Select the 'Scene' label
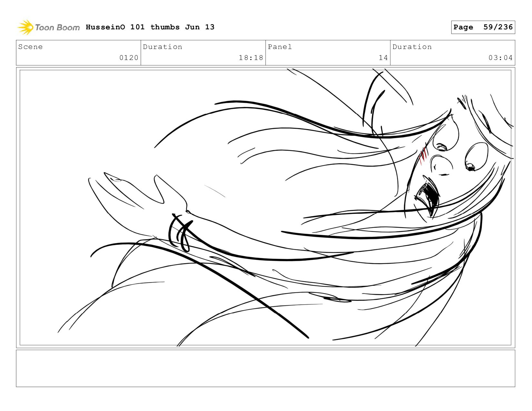This screenshot has height=411, width=532. coord(30,47)
